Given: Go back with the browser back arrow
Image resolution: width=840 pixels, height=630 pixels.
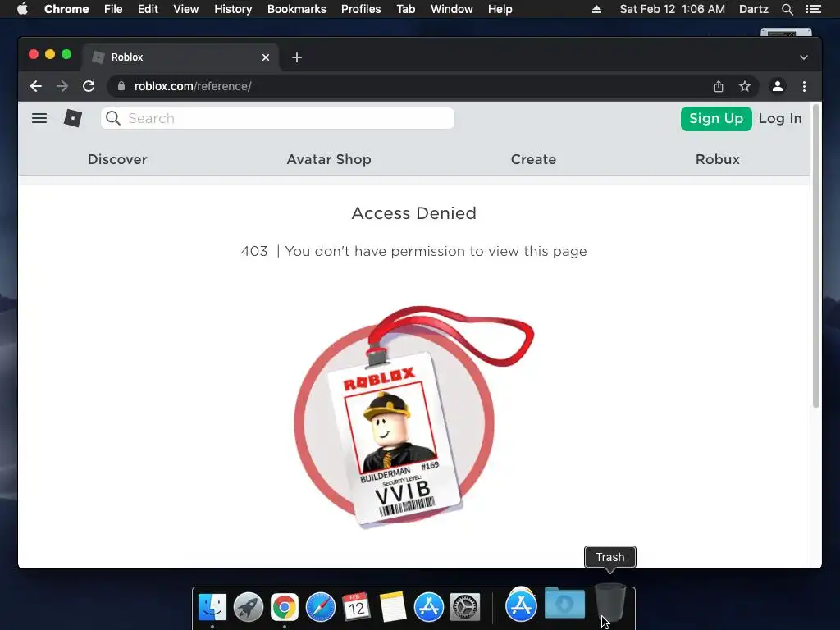Looking at the screenshot, I should 36,86.
